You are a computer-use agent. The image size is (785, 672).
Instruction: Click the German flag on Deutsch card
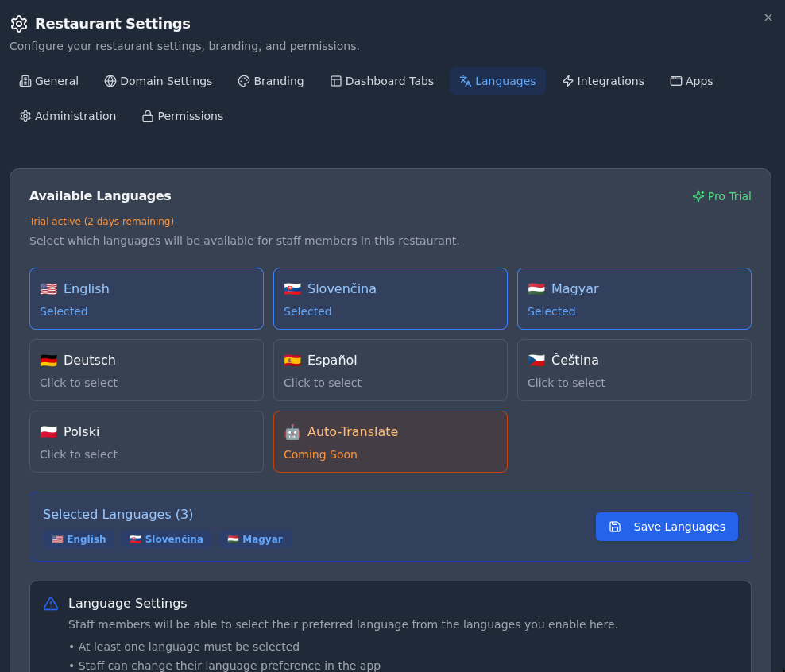pyautogui.click(x=48, y=361)
